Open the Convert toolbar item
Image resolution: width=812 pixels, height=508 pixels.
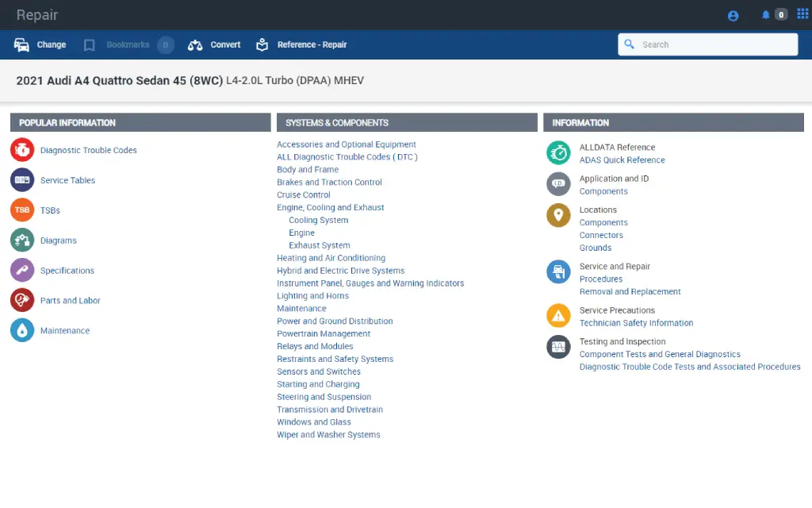(225, 44)
